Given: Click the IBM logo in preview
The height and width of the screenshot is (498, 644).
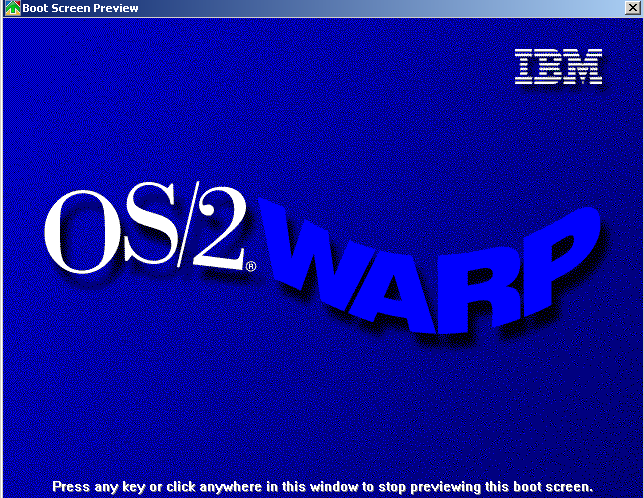Looking at the screenshot, I should click(x=558, y=67).
